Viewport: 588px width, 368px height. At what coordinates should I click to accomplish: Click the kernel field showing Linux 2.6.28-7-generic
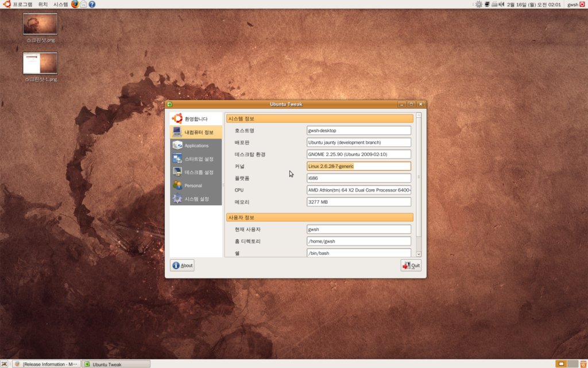(x=358, y=166)
